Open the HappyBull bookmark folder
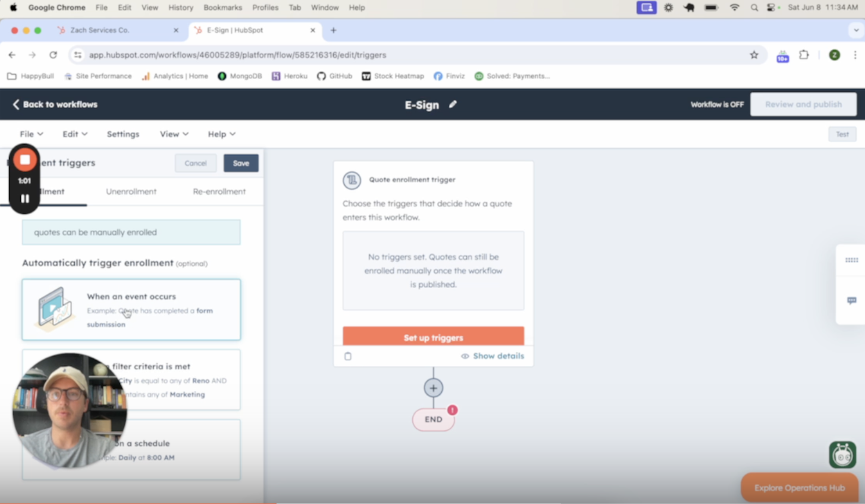 [31, 76]
